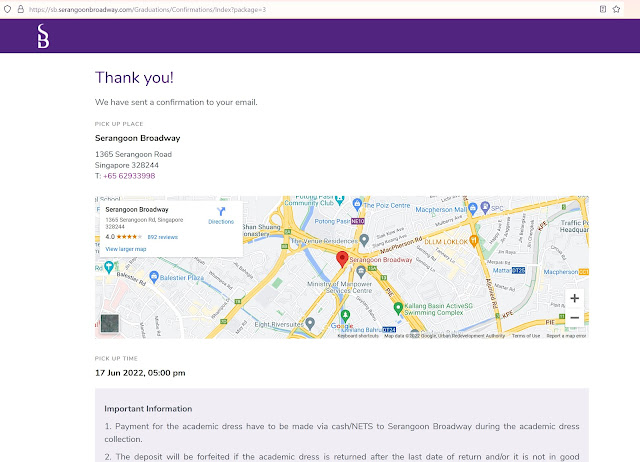Click Balestier Plaza shopping marker
This screenshot has height=462, width=640.
[154, 277]
